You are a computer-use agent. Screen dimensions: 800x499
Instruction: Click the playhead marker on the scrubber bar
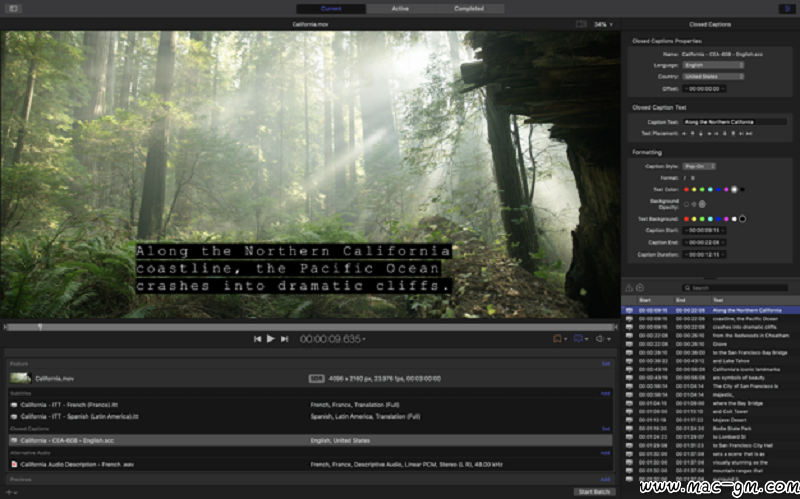click(x=40, y=327)
